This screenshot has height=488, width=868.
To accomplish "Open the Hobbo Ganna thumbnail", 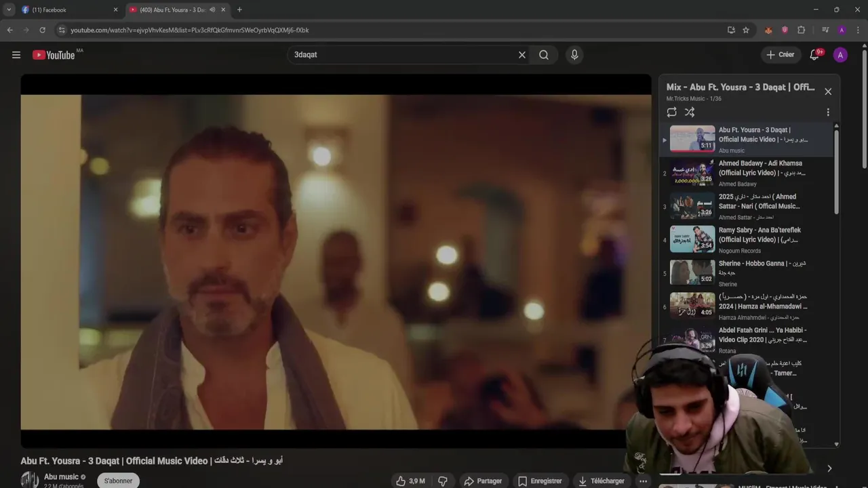I will click(x=692, y=272).
